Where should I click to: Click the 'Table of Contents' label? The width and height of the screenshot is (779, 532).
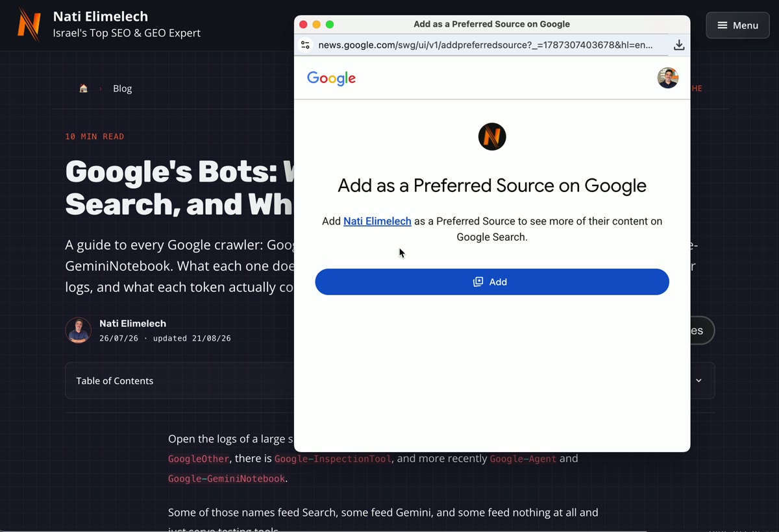click(x=115, y=381)
